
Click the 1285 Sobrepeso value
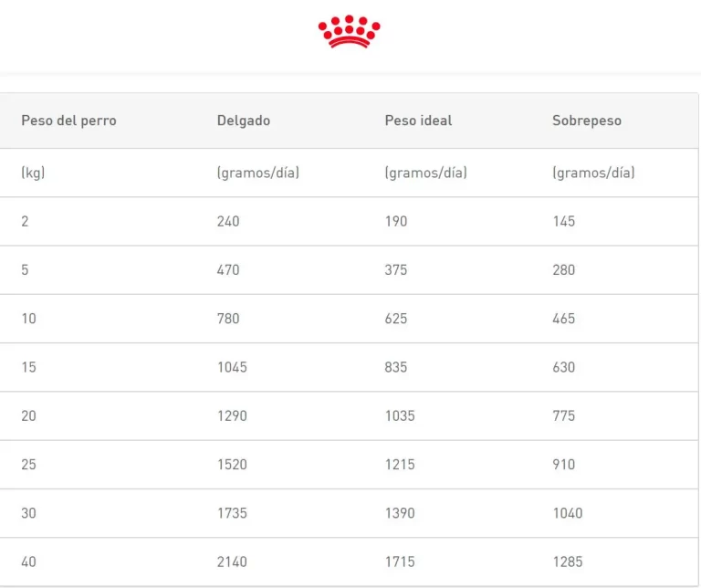(567, 562)
